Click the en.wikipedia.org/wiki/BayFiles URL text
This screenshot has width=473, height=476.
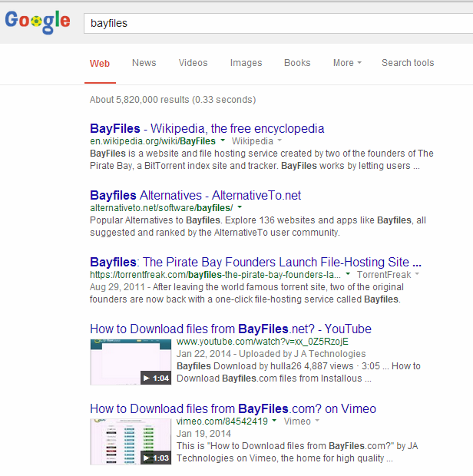[x=153, y=141]
